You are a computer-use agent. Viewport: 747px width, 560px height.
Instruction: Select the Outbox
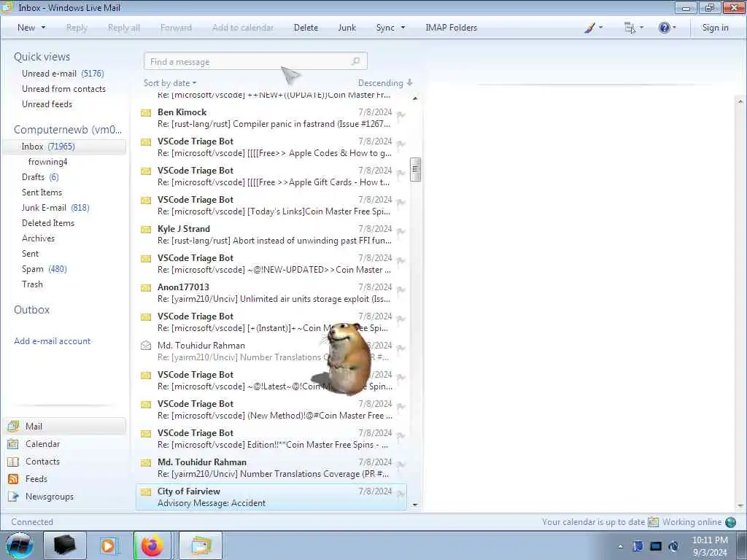tap(32, 310)
